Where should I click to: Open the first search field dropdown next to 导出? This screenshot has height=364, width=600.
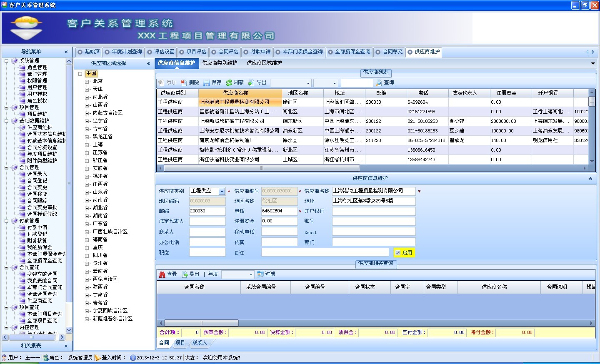[x=308, y=83]
